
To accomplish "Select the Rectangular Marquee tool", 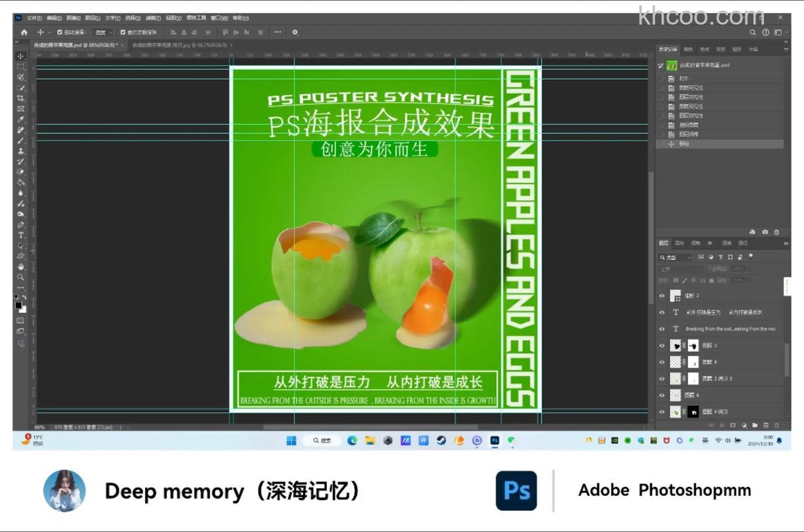I will tap(21, 67).
